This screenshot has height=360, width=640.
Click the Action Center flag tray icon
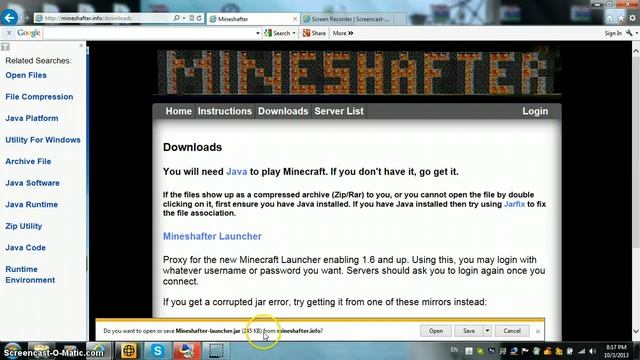pyautogui.click(x=525, y=351)
